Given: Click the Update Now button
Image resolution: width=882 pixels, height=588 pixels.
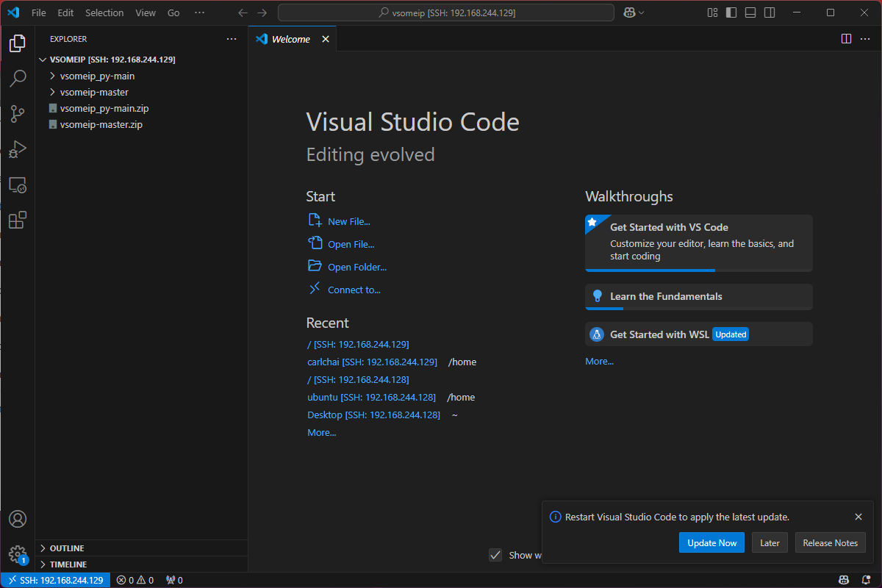Looking at the screenshot, I should [x=711, y=542].
